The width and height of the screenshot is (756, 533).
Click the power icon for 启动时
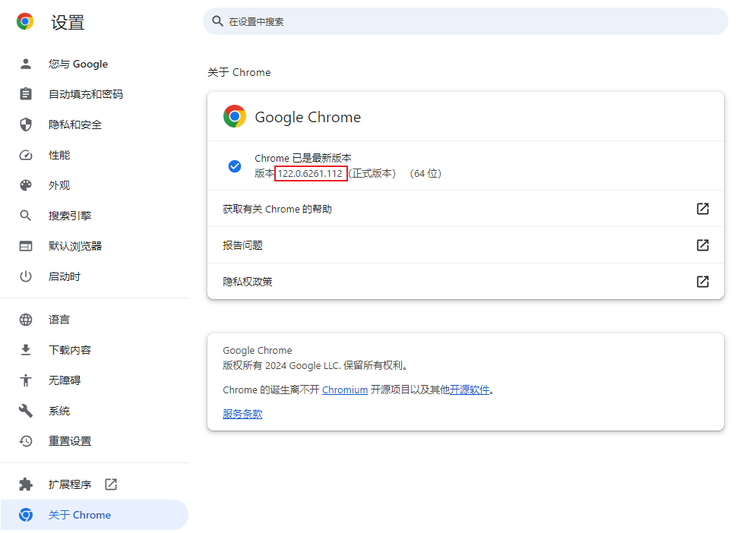pos(26,276)
